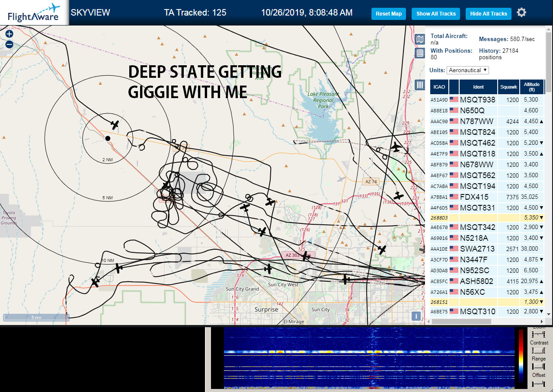Sort table by Altitude (ft) header
The image size is (553, 392).
click(532, 87)
